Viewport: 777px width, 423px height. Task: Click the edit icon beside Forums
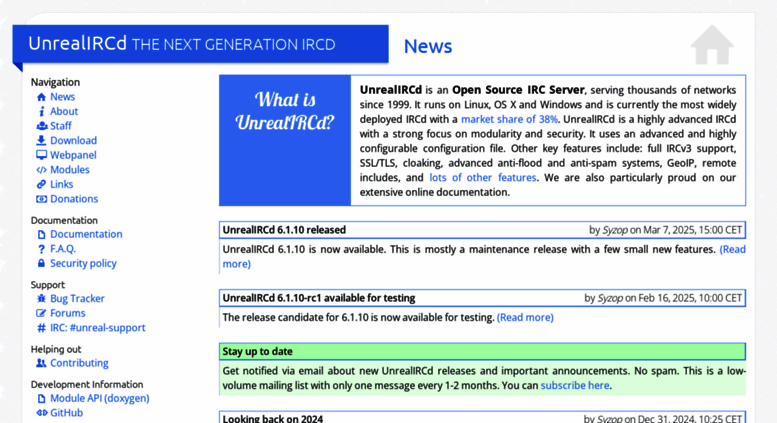coord(41,313)
